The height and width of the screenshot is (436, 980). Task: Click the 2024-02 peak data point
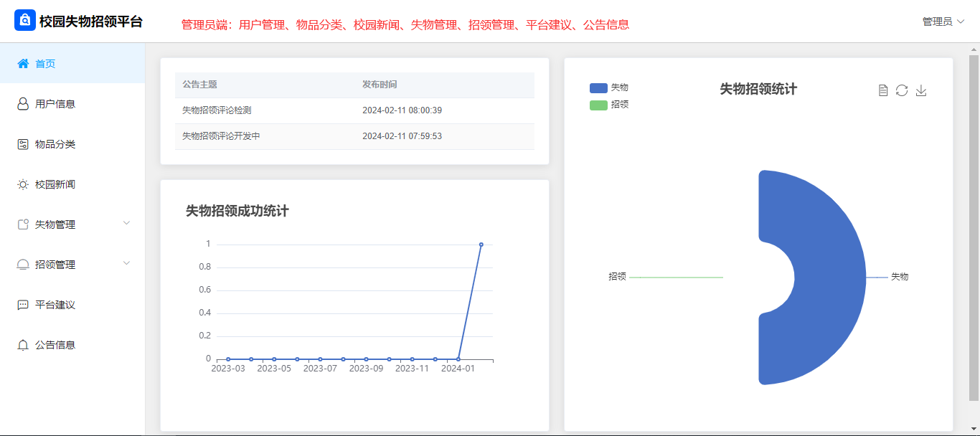click(x=481, y=245)
